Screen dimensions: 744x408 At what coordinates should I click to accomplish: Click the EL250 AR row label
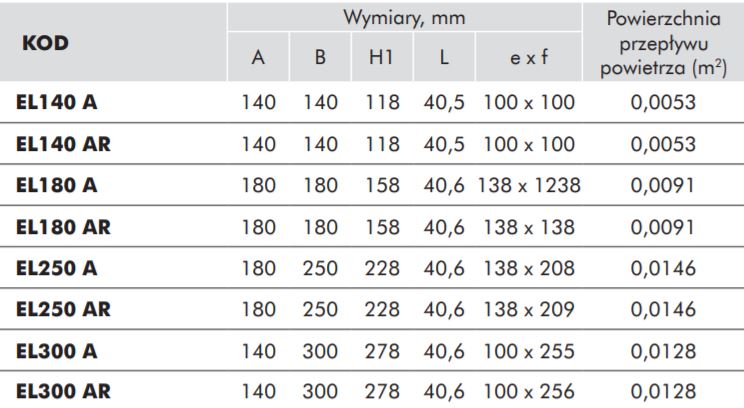point(63,309)
